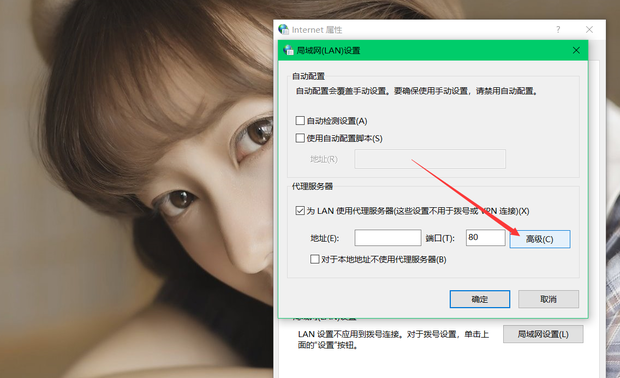This screenshot has height=378, width=620.
Task: Click the LAN 设置不应用到拨号连接 text
Action: (x=393, y=340)
